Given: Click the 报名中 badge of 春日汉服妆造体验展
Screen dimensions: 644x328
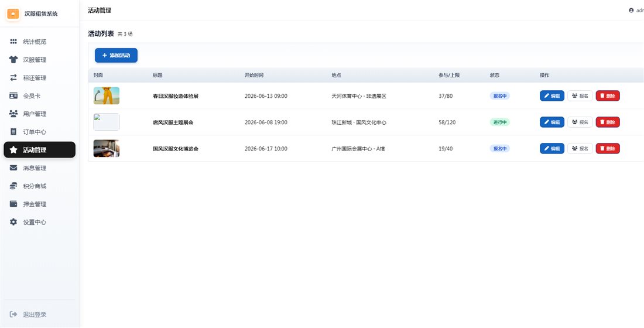Looking at the screenshot, I should (x=500, y=96).
